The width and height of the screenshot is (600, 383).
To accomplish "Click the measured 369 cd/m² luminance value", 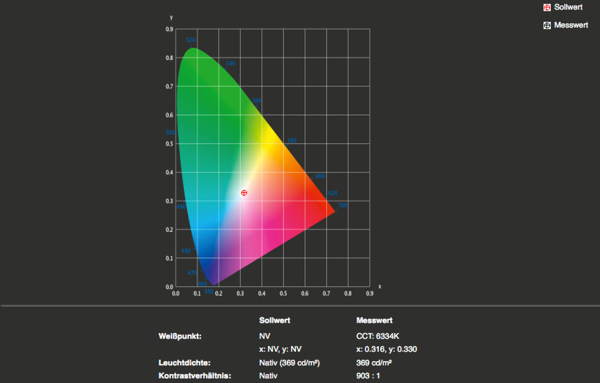I will (373, 363).
